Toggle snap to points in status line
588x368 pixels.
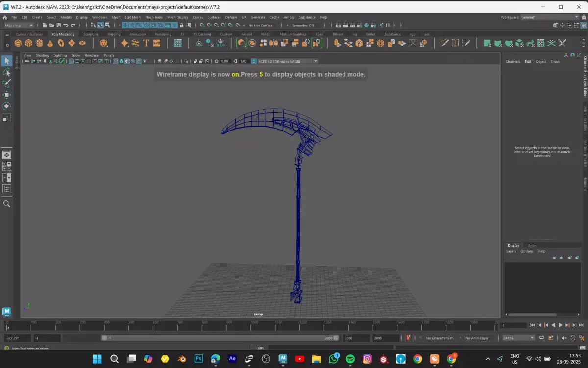(x=217, y=25)
